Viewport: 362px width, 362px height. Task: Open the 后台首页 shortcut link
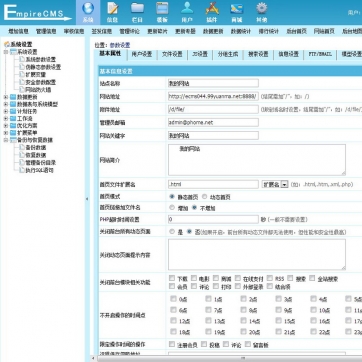[296, 31]
